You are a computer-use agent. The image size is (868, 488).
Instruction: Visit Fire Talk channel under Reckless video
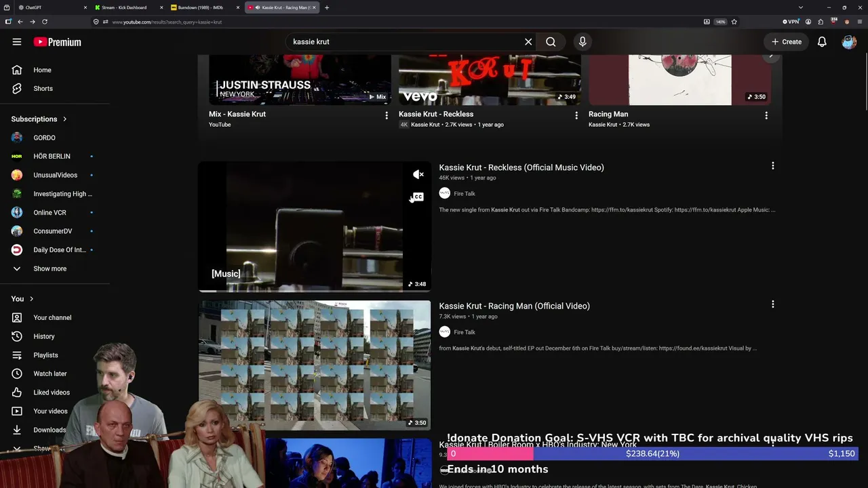(465, 194)
